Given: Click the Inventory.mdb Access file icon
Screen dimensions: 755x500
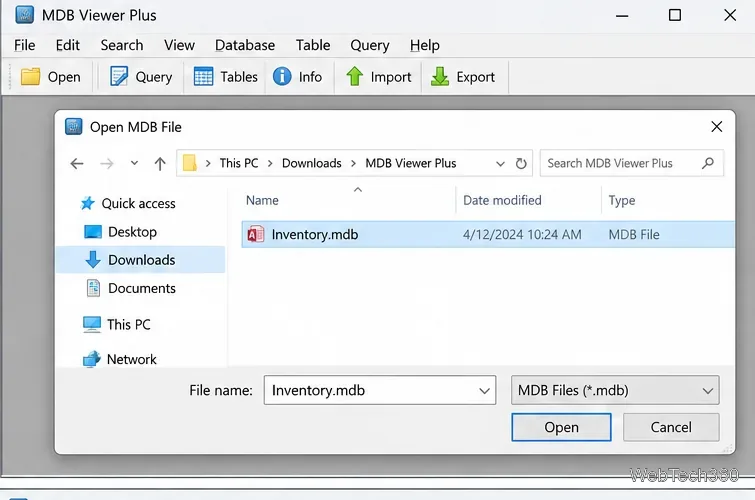Looking at the screenshot, I should tap(256, 235).
